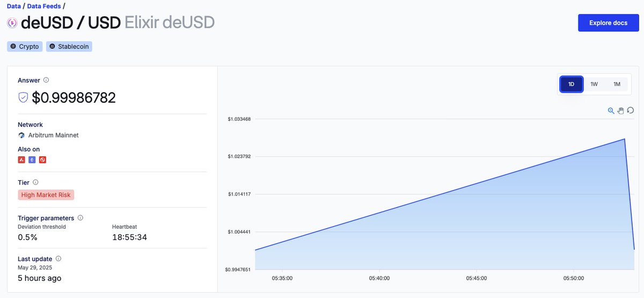Click the 05:50:00 time axis label

[574, 279]
